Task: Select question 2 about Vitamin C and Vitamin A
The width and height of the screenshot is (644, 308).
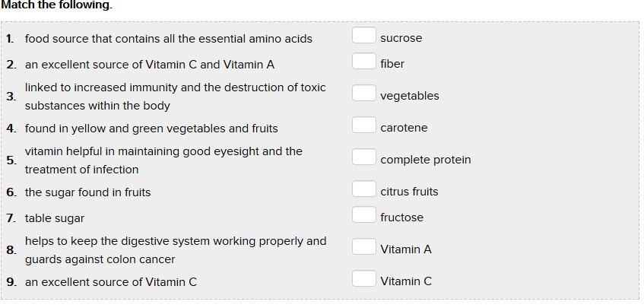Action: coord(149,65)
